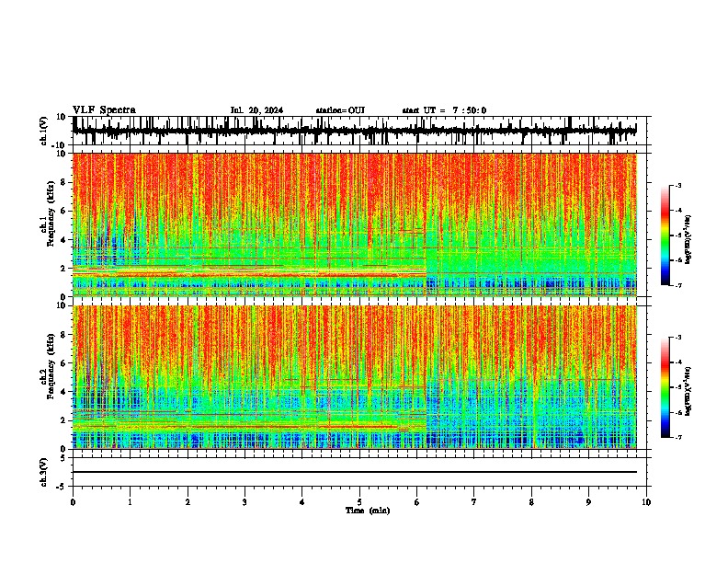
Task: Click the time axis tick label '0'
Action: [73, 502]
